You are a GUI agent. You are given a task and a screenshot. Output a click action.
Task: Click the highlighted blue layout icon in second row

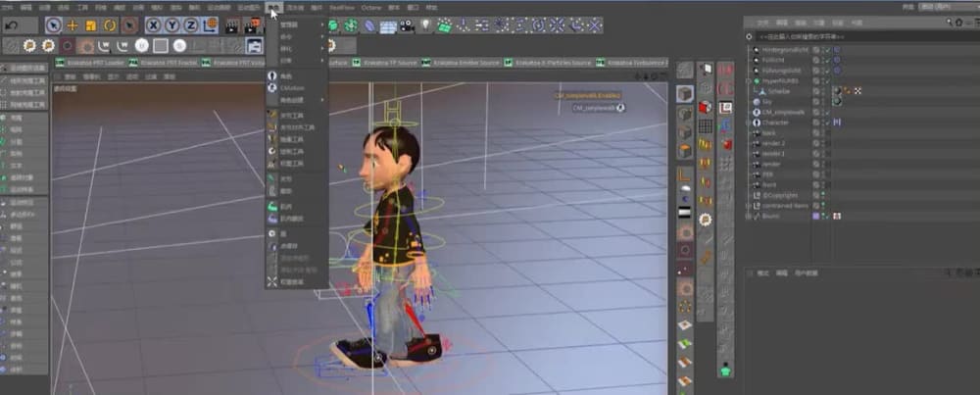(254, 46)
